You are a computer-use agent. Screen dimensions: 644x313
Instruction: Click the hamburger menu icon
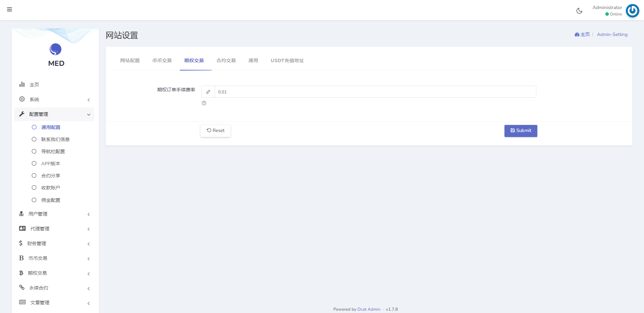pos(9,9)
